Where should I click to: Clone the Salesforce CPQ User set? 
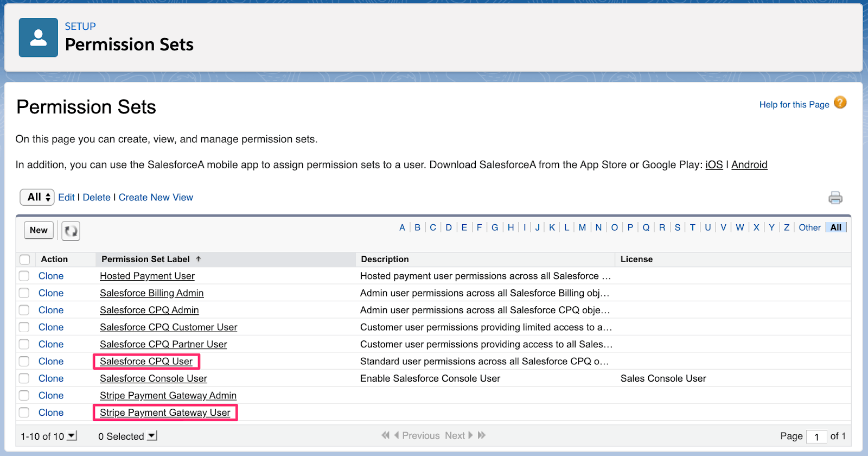[51, 362]
